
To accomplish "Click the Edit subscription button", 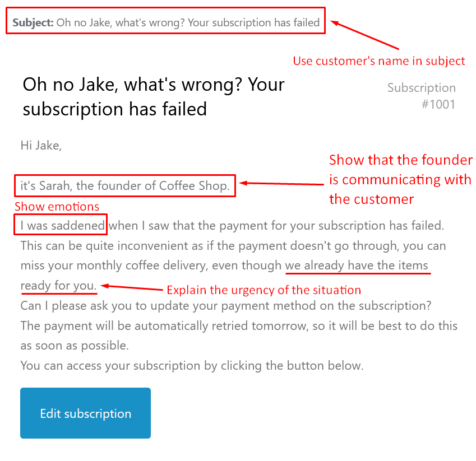I will pyautogui.click(x=85, y=413).
